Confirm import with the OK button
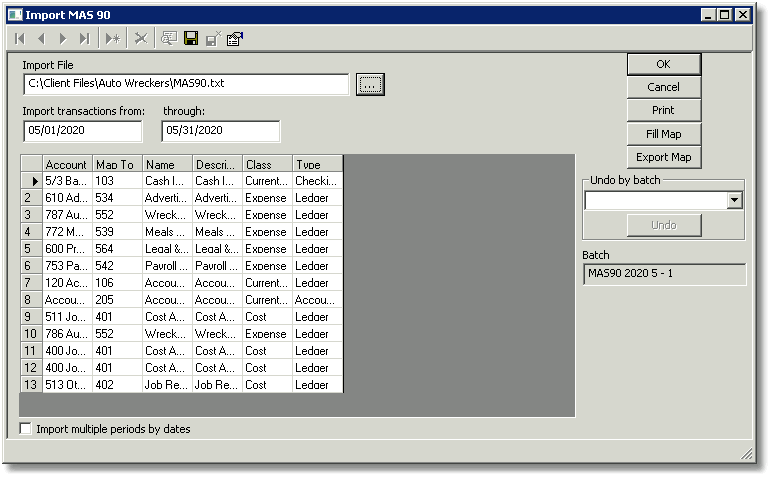Image resolution: width=771 pixels, height=478 pixels. pyautogui.click(x=663, y=64)
